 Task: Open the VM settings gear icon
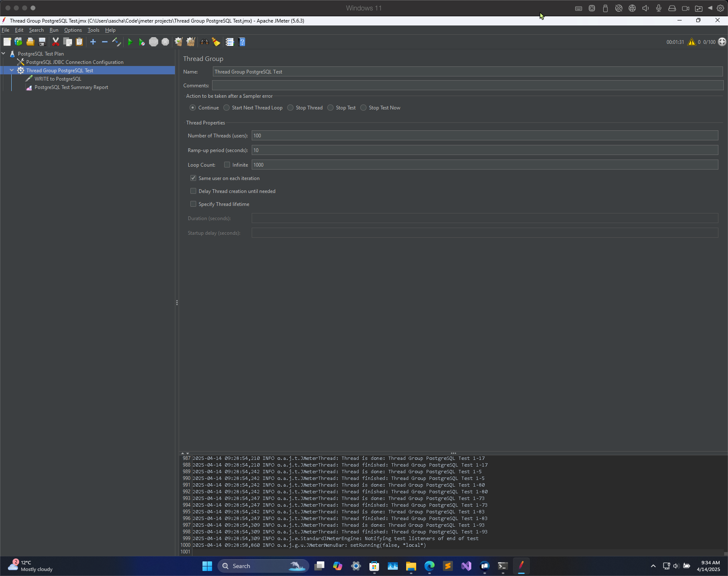(720, 8)
